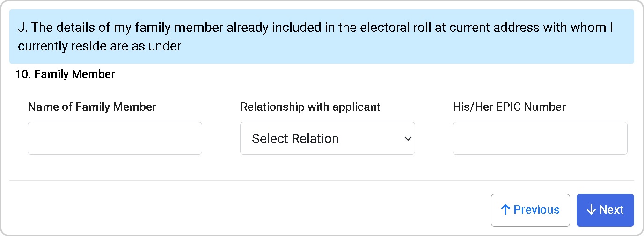Click the text input below Name of Family Member

(x=115, y=138)
